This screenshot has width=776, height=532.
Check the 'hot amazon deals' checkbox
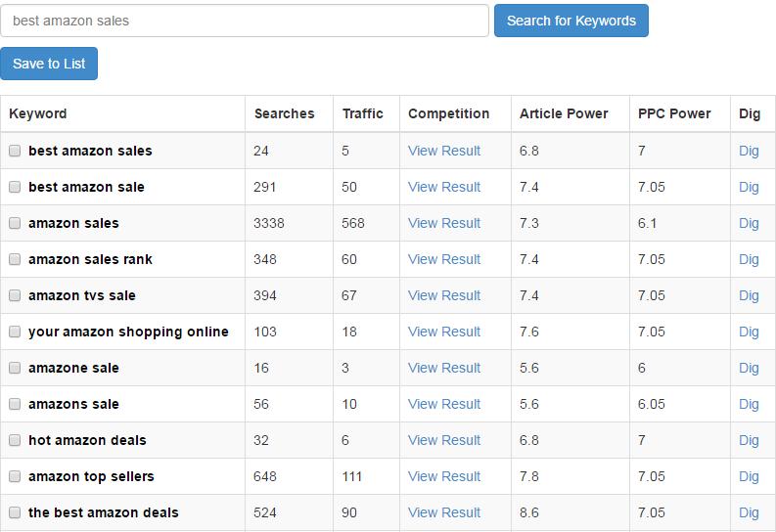15,440
